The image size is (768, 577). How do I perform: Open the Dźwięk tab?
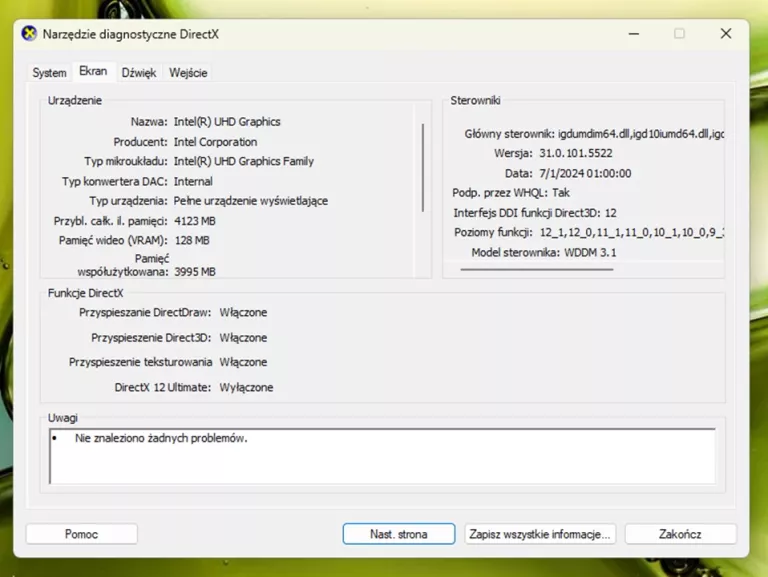[x=139, y=73]
